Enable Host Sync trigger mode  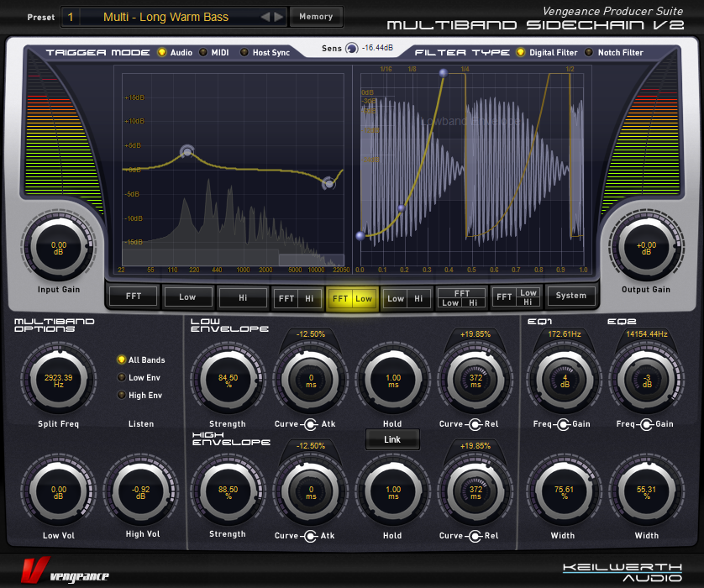244,52
